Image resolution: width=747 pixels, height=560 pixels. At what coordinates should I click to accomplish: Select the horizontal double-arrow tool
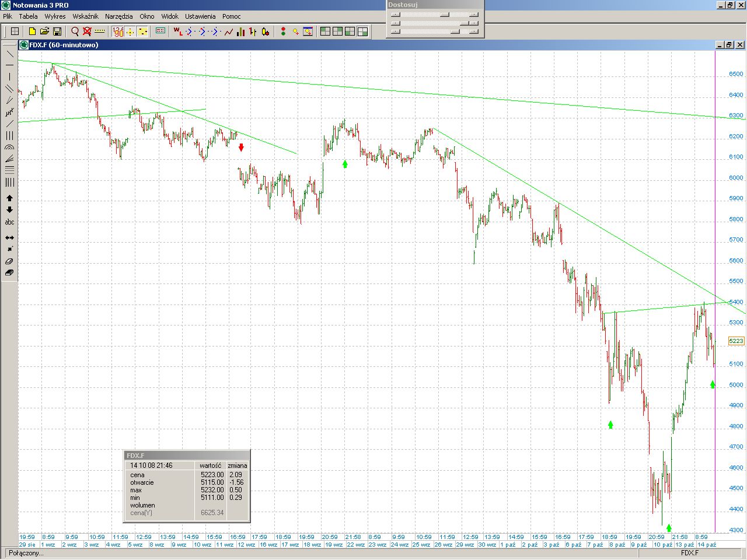(9, 238)
